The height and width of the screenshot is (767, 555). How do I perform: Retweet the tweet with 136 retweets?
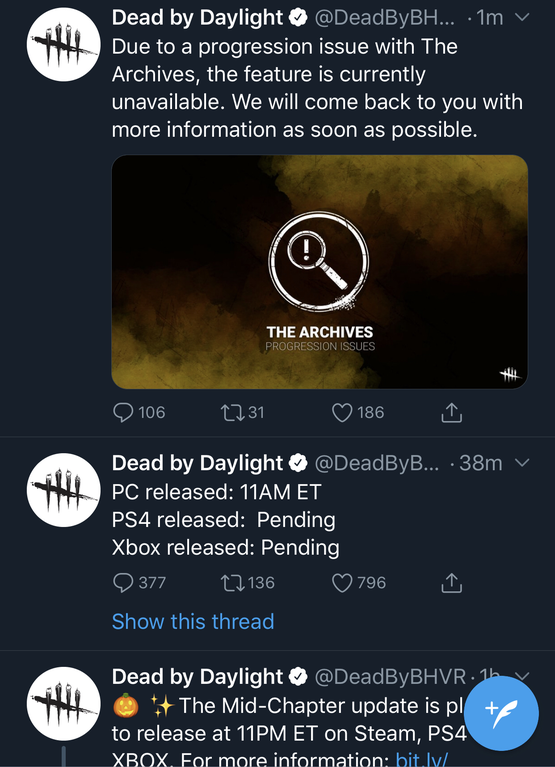tap(233, 583)
